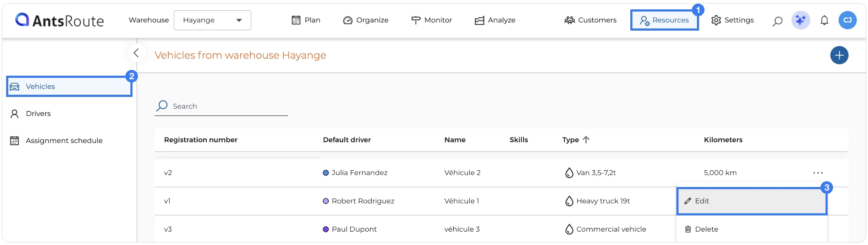Click into the vehicle Search field
868x245 pixels.
221,106
